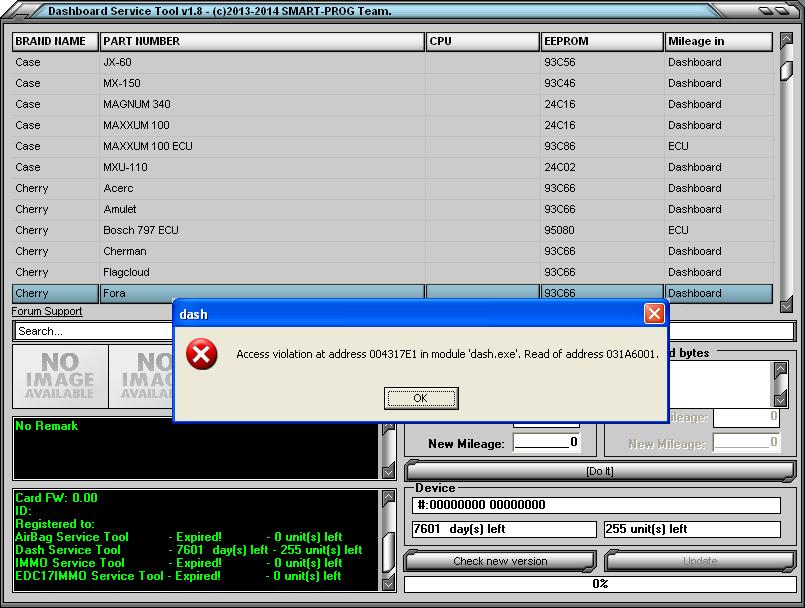Click the table scrollbar thumb
This screenshot has height=608, width=805.
(x=786, y=71)
